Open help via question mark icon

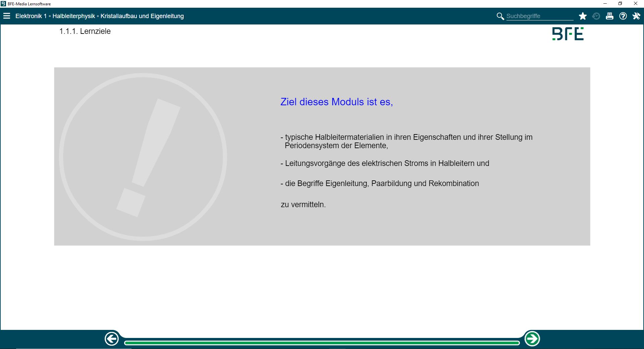pyautogui.click(x=623, y=16)
